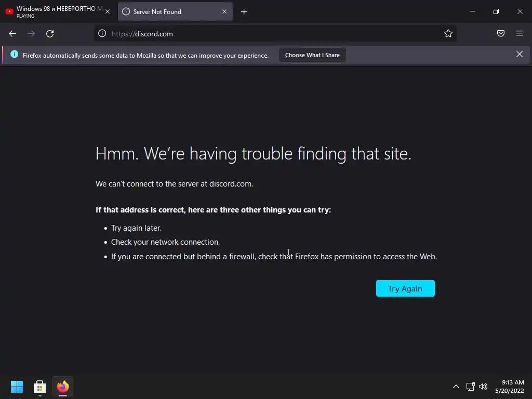
Task: Select the Server Not Found tab
Action: click(x=175, y=11)
